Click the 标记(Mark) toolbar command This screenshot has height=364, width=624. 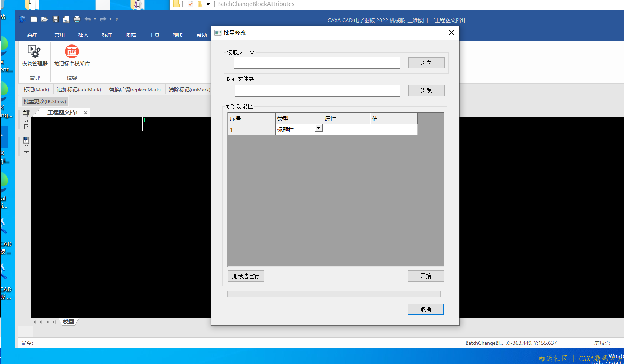coord(36,90)
